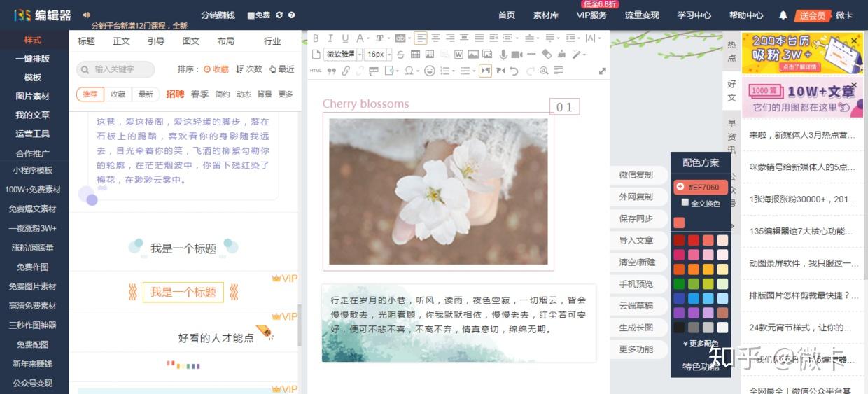
Task: Choose the black palette swatch
Action: point(679,327)
